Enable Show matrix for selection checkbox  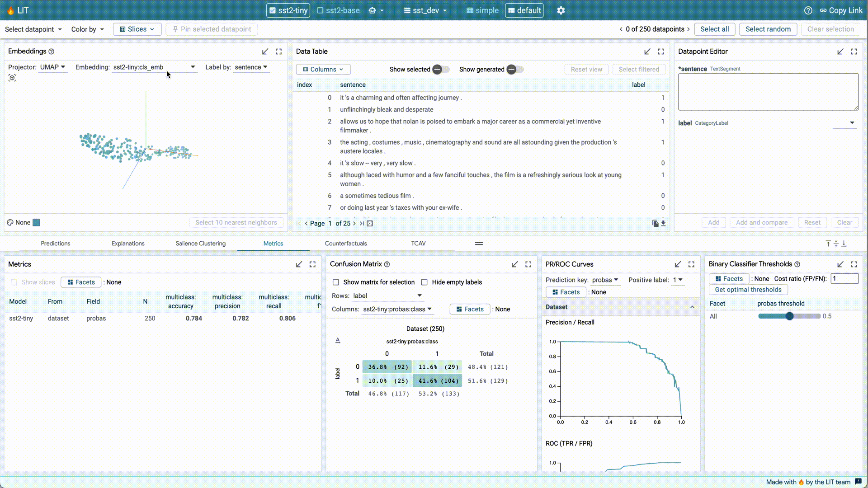pyautogui.click(x=335, y=282)
